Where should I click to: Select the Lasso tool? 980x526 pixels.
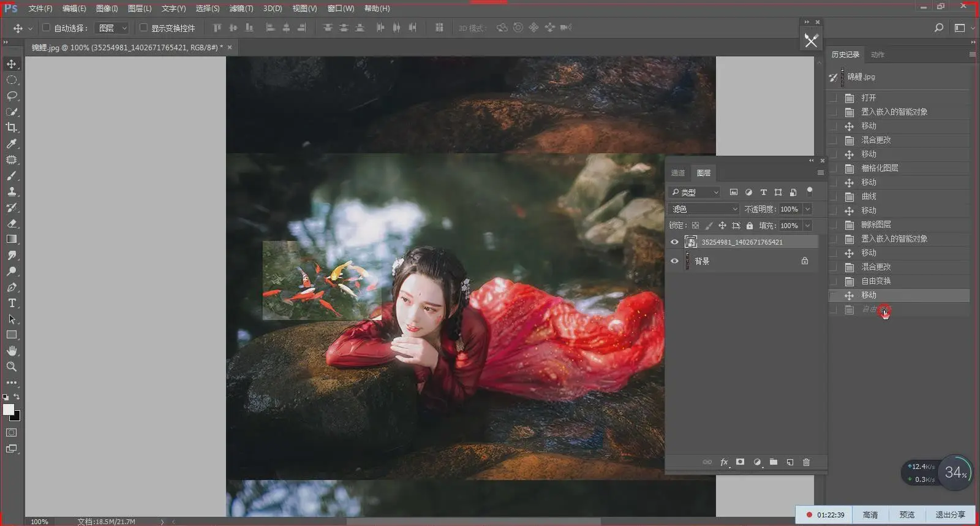pyautogui.click(x=12, y=96)
